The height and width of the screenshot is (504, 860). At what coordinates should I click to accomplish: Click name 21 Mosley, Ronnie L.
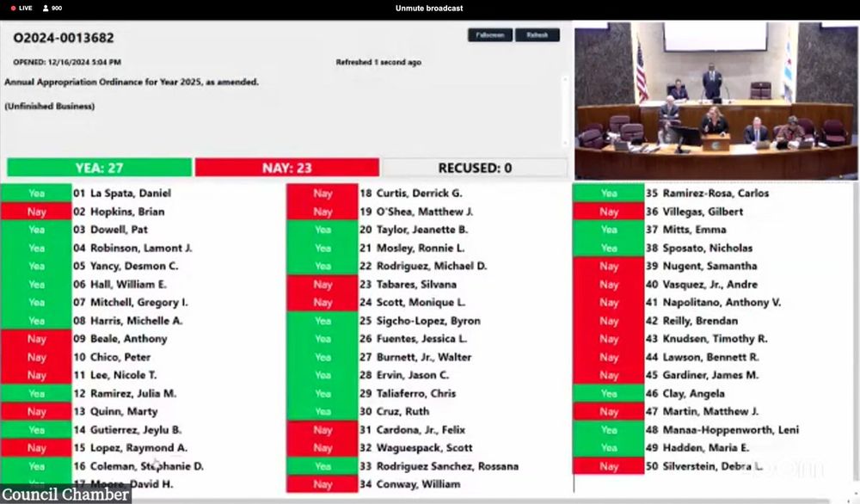pos(412,248)
